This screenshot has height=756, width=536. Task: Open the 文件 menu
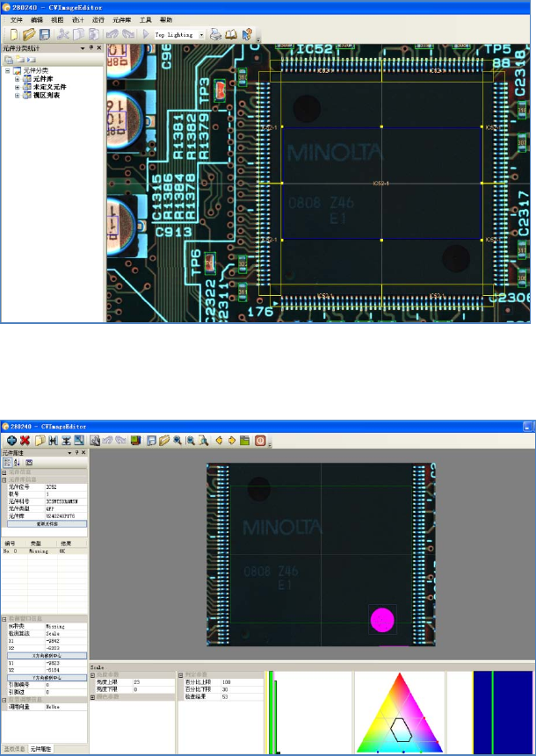pyautogui.click(x=17, y=20)
